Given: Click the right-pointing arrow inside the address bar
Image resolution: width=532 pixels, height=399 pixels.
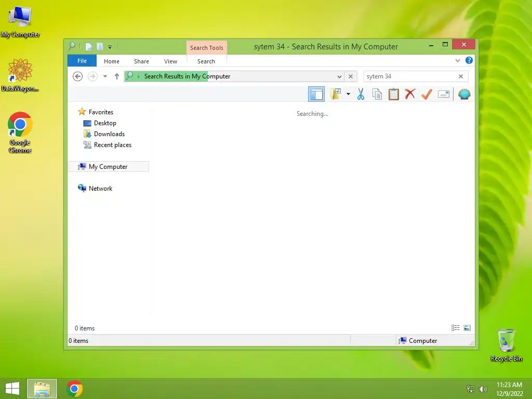Looking at the screenshot, I should tap(138, 76).
